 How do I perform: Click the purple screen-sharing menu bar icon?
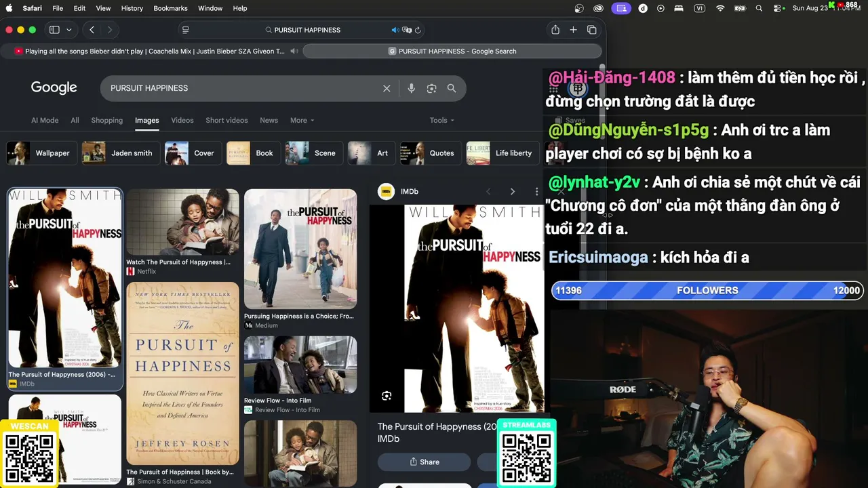pos(621,8)
